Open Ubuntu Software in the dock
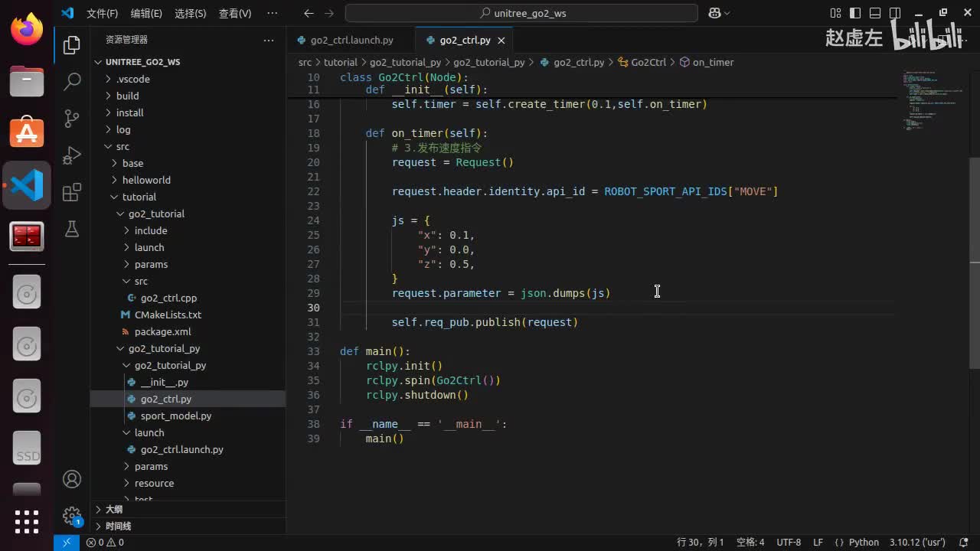980x551 pixels. [x=27, y=132]
